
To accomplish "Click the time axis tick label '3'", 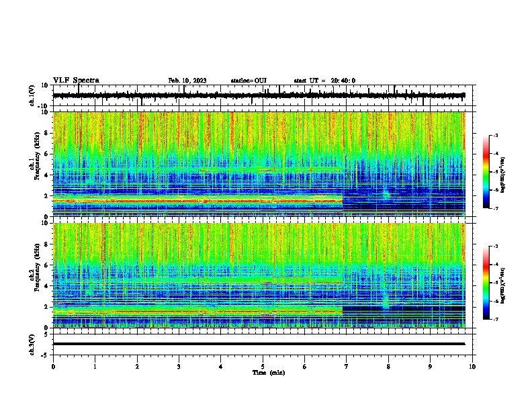I will [x=179, y=367].
